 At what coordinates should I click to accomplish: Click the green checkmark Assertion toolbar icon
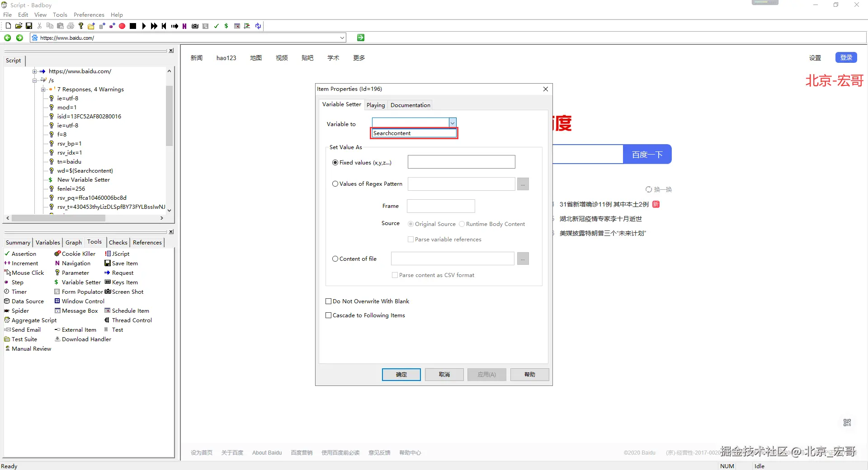point(217,26)
